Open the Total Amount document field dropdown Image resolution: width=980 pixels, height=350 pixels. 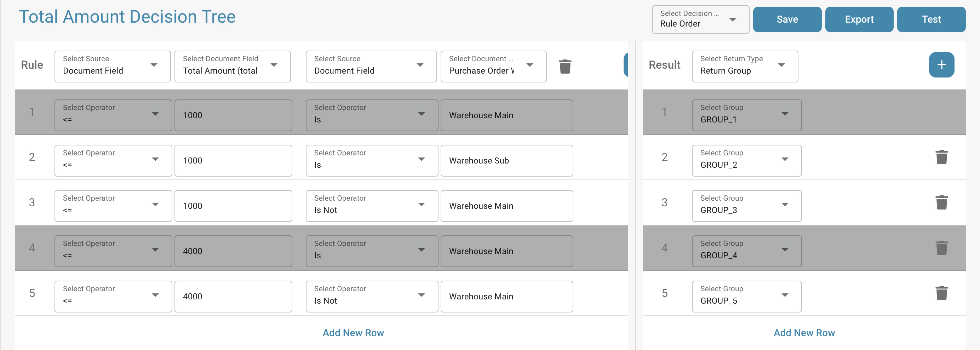click(x=233, y=66)
